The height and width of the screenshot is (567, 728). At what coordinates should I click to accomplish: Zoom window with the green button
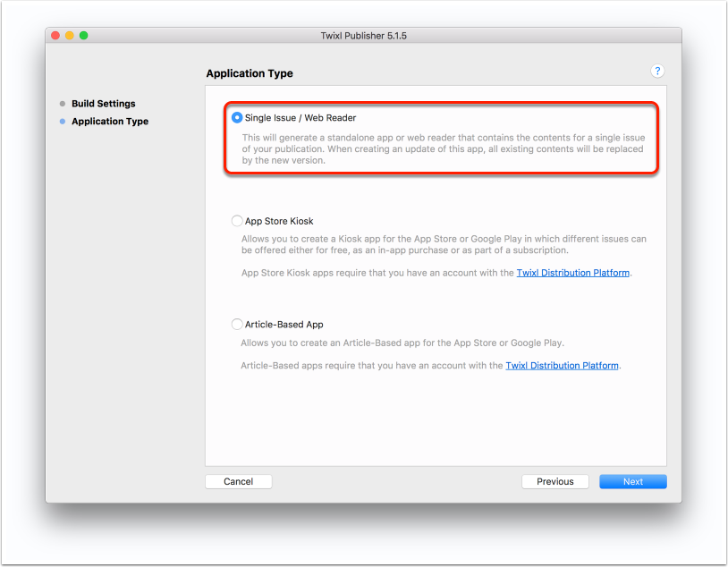pos(83,35)
